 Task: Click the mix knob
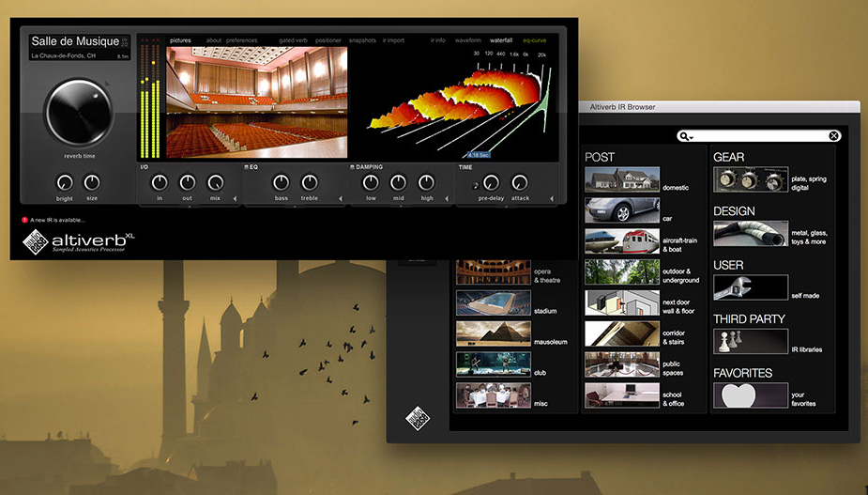pyautogui.click(x=215, y=182)
